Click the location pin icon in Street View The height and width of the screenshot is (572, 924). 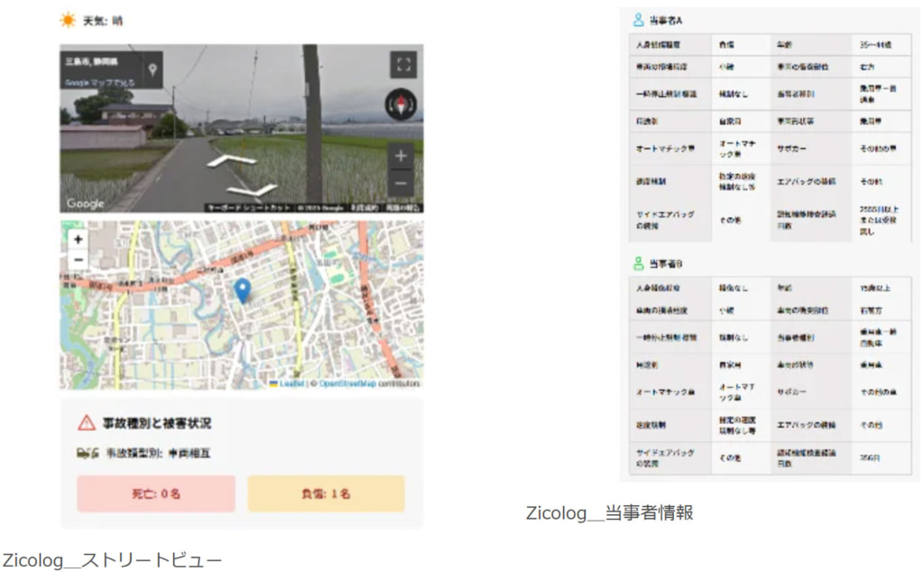(x=152, y=69)
